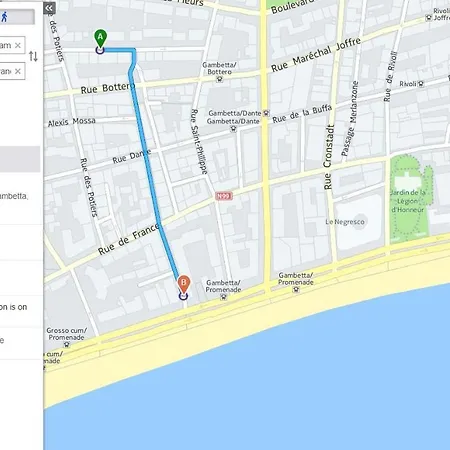This screenshot has width=450, height=450.
Task: Select Grosso cum/Promenade stop icon
Action: (66, 345)
